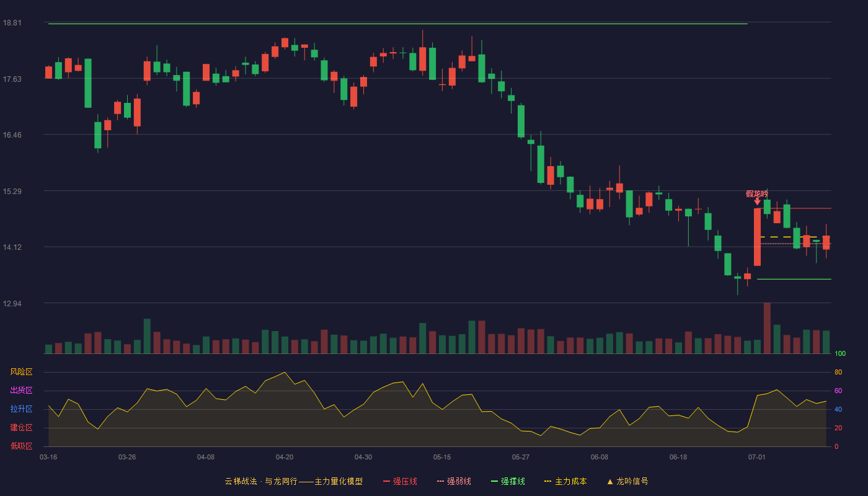
Task: Click the 云梯战法 主力量化模型 title text
Action: tap(293, 481)
